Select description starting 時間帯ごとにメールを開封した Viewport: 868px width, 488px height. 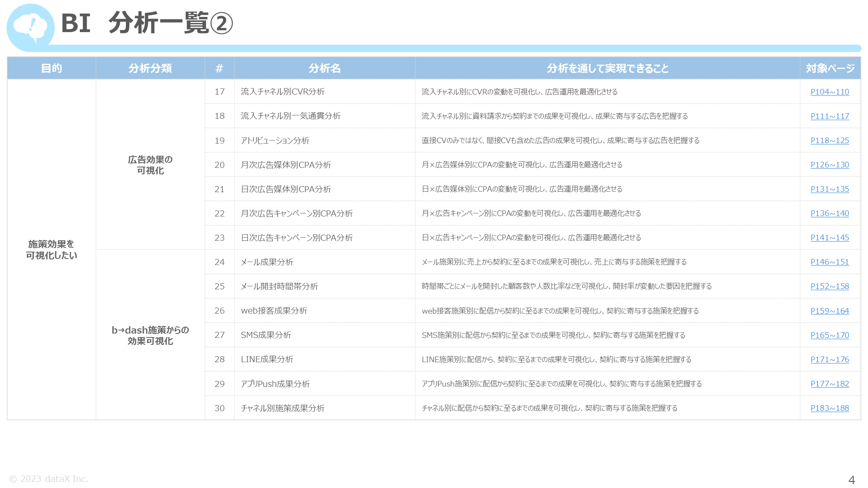(566, 286)
